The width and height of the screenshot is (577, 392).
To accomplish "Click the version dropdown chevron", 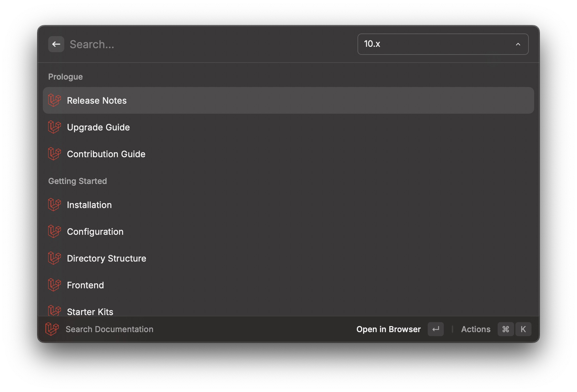I will pyautogui.click(x=518, y=44).
